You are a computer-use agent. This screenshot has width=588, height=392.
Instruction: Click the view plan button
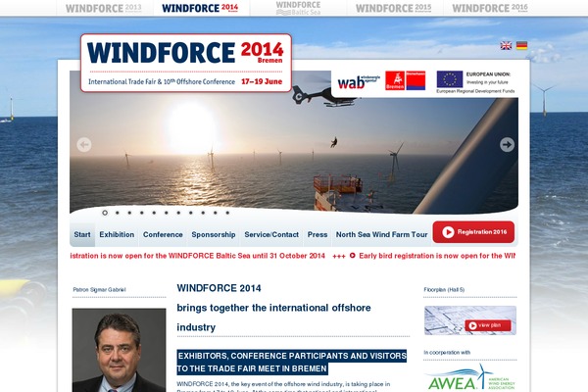click(488, 325)
